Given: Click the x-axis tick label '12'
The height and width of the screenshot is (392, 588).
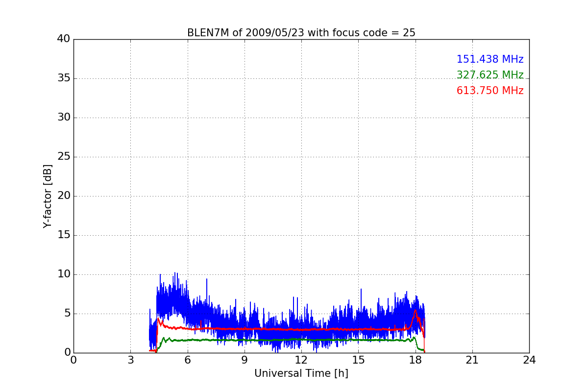Looking at the screenshot, I should [301, 360].
